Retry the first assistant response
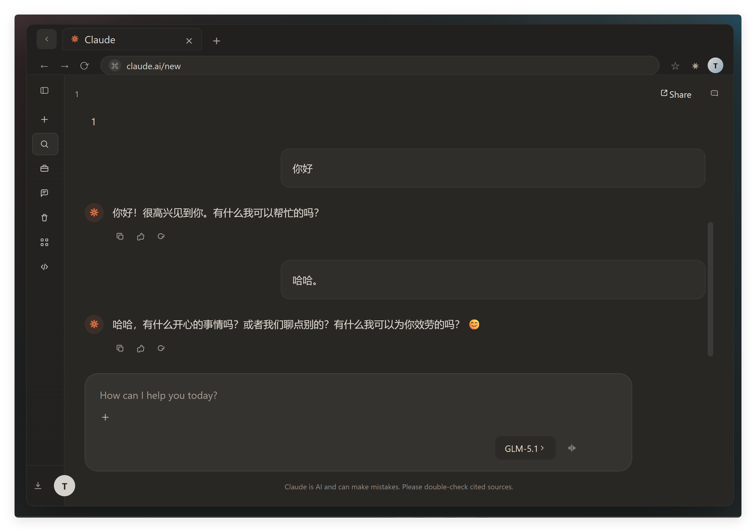 pyautogui.click(x=161, y=236)
